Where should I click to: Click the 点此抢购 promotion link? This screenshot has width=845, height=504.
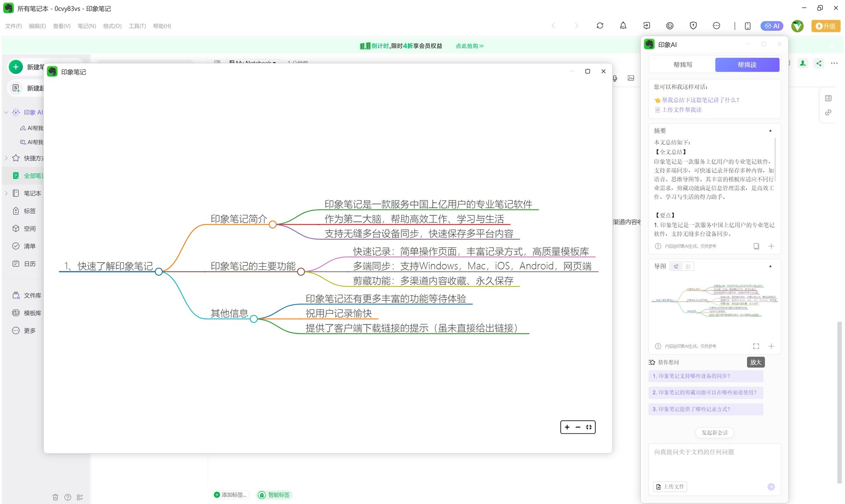click(469, 46)
